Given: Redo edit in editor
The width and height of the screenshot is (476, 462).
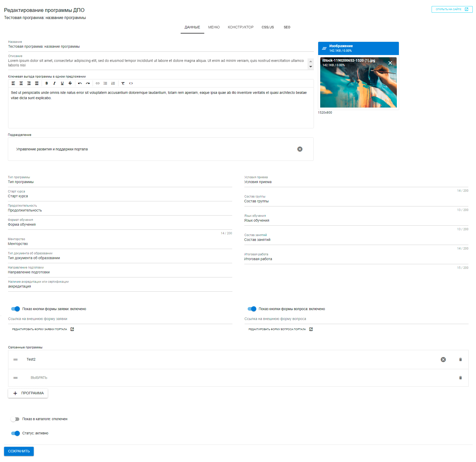Looking at the screenshot, I should pyautogui.click(x=88, y=83).
